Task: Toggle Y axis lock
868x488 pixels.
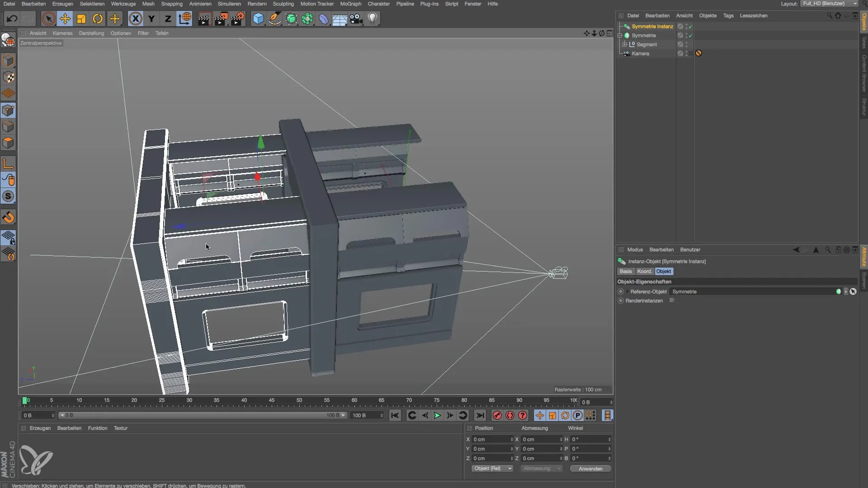Action: (151, 19)
